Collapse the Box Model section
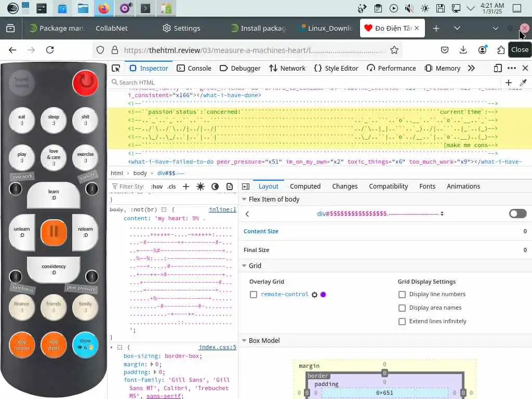 click(x=244, y=340)
